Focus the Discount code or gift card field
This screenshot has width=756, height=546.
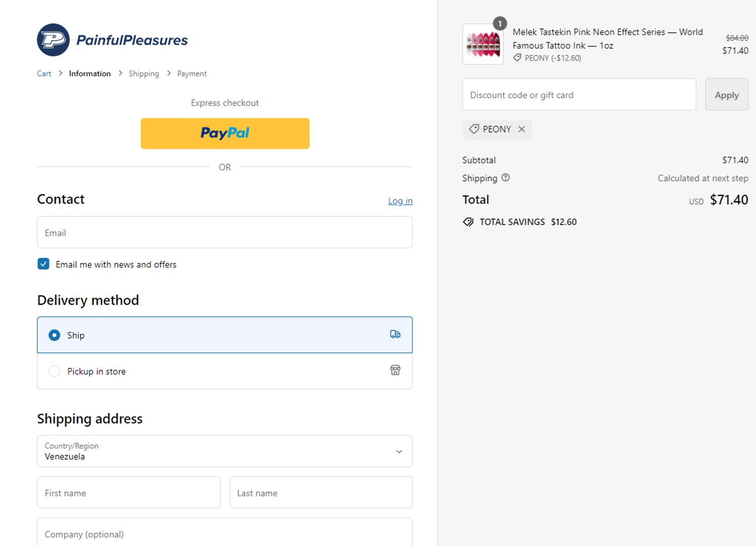click(x=579, y=95)
